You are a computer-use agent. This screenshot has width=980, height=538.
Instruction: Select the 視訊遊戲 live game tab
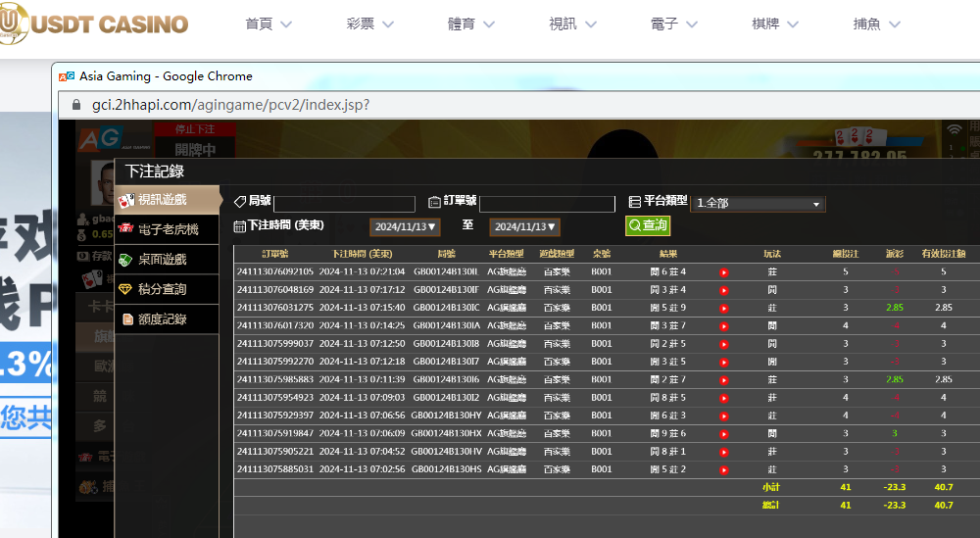point(167,200)
